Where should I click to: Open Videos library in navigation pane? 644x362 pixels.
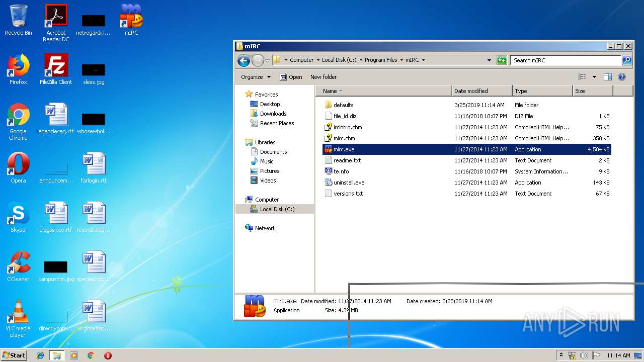click(x=268, y=180)
